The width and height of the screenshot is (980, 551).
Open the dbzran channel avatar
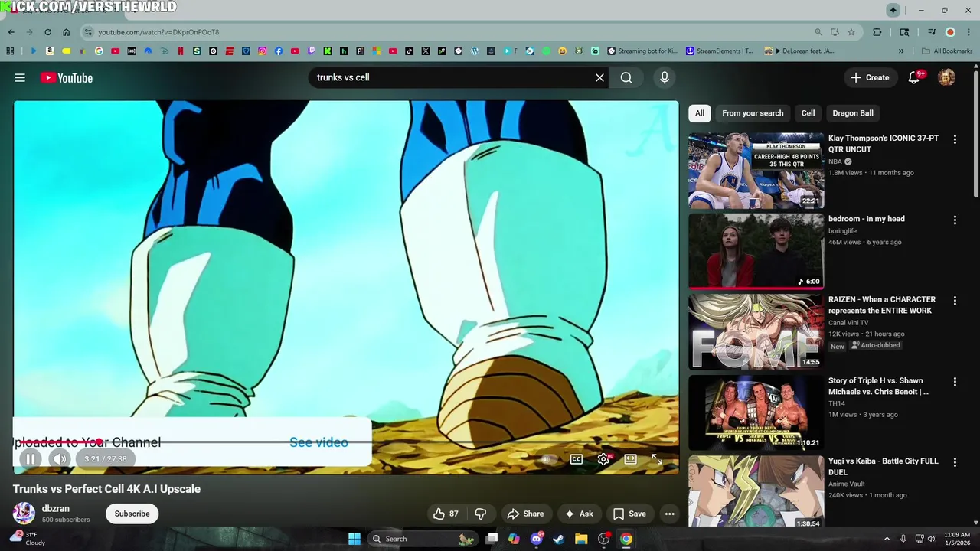[24, 514]
